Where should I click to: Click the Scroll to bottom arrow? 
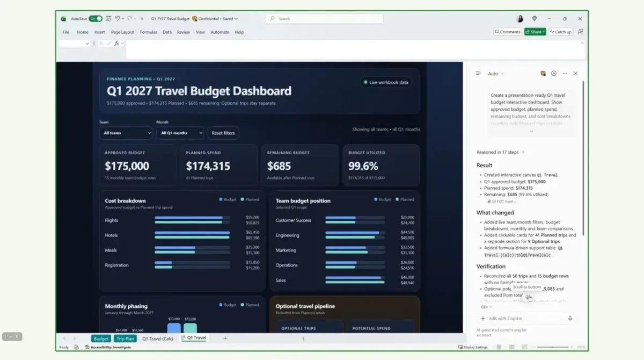pos(529,297)
